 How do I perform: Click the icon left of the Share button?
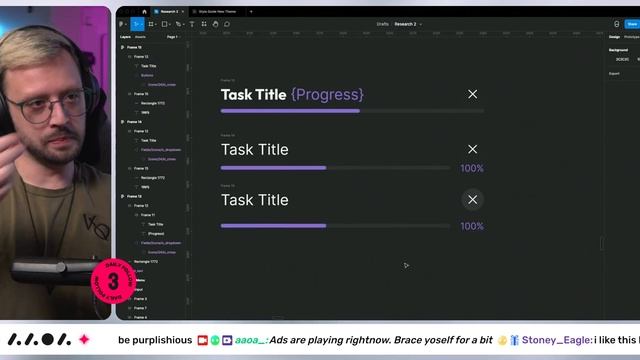616,24
